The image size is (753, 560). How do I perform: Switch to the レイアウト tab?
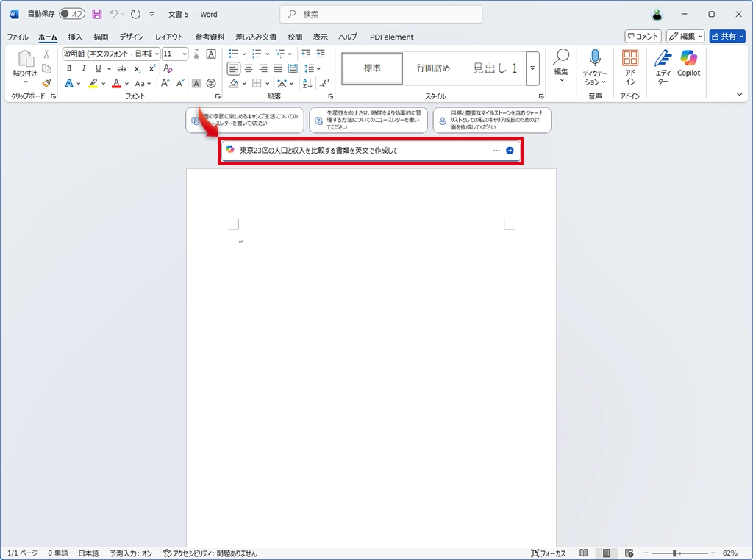(169, 37)
